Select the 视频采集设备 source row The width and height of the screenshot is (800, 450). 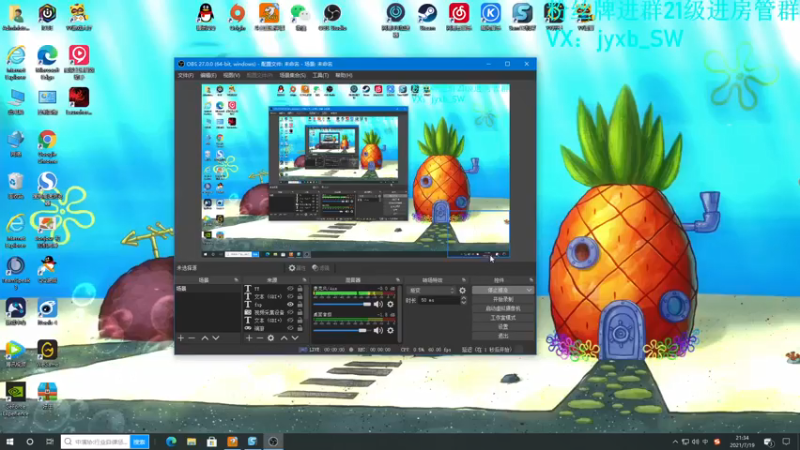[274, 312]
